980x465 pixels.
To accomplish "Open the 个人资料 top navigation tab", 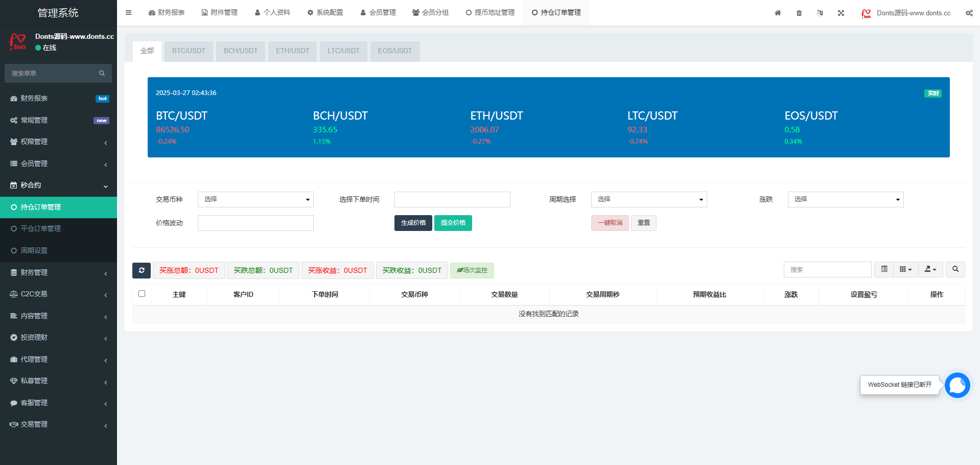I will (x=272, y=13).
